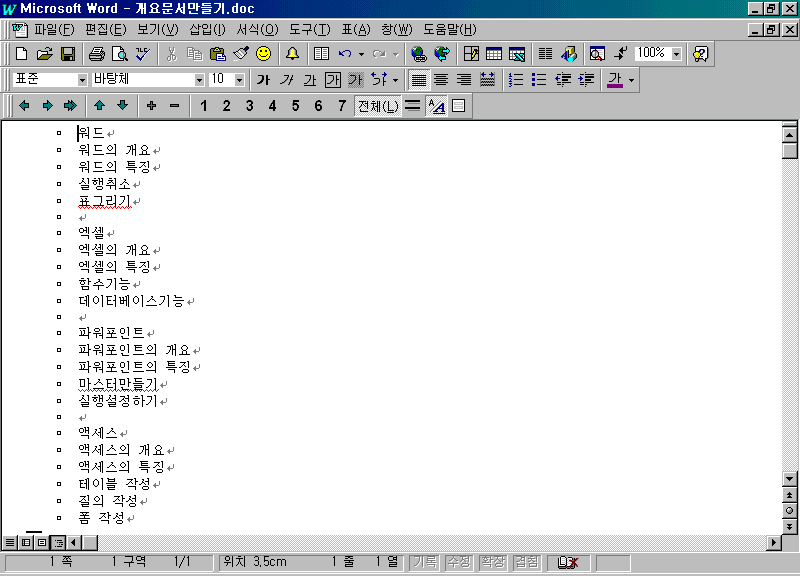Click the vertical scrollbar down arrow
This screenshot has height=576, width=800.
(789, 479)
